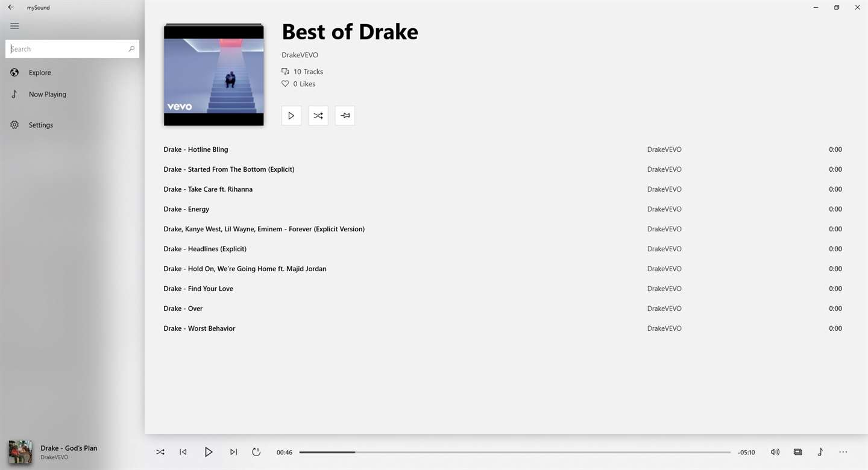
Task: Like the playlist via heart icon
Action: pos(285,84)
